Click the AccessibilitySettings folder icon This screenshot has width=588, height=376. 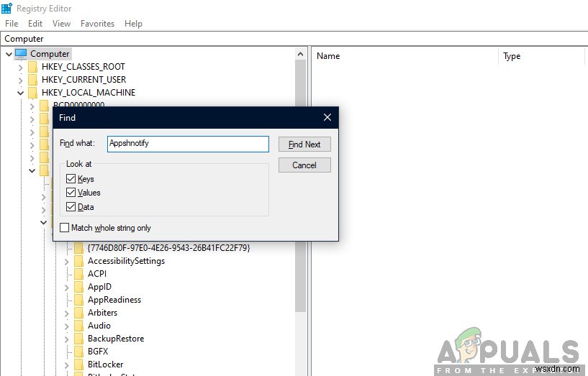[x=78, y=261]
